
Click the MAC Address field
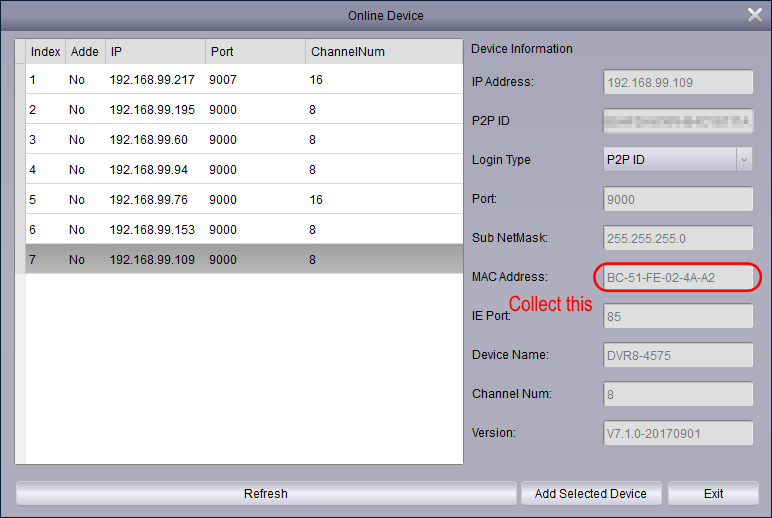tap(677, 277)
